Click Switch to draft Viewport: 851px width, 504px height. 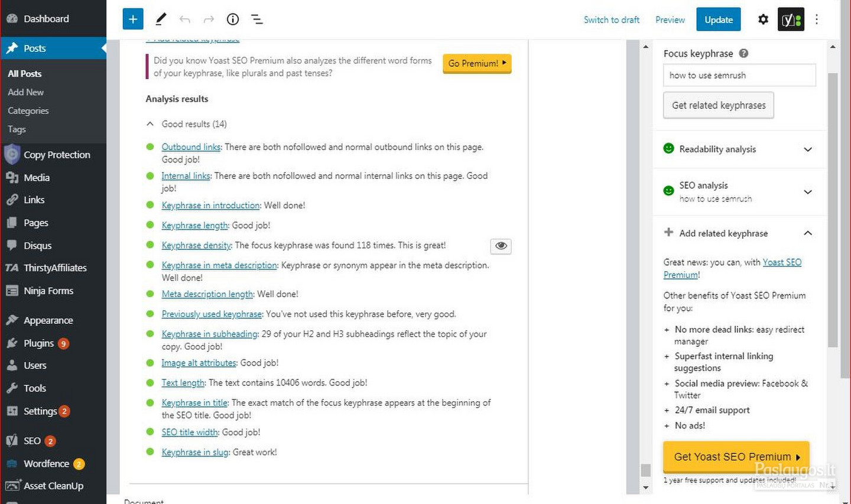click(612, 19)
